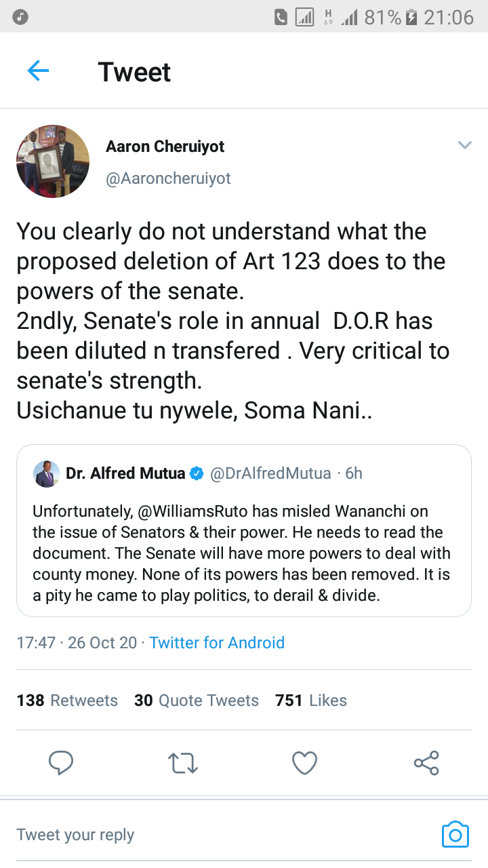Tap the retweet icon
The image size is (488, 868).
(x=182, y=763)
